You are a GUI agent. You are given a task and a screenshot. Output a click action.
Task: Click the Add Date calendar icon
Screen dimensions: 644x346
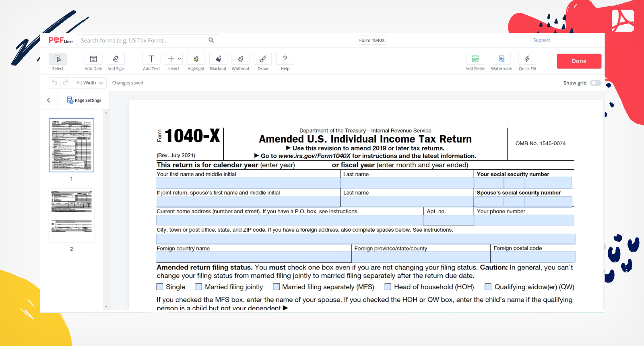click(x=93, y=59)
